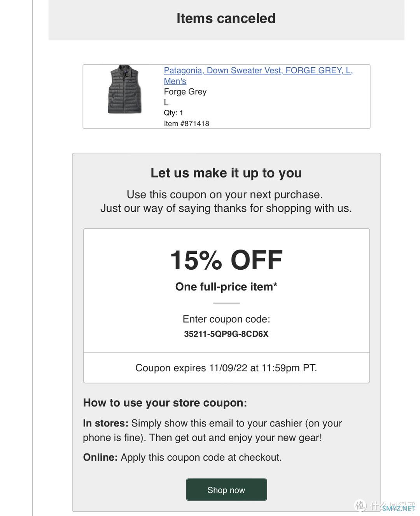
Task: Click the grey vest product thumbnail
Action: tap(124, 90)
